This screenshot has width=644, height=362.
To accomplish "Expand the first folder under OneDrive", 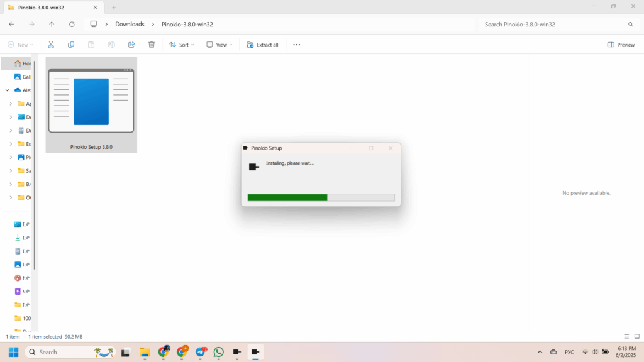I will click(x=11, y=104).
